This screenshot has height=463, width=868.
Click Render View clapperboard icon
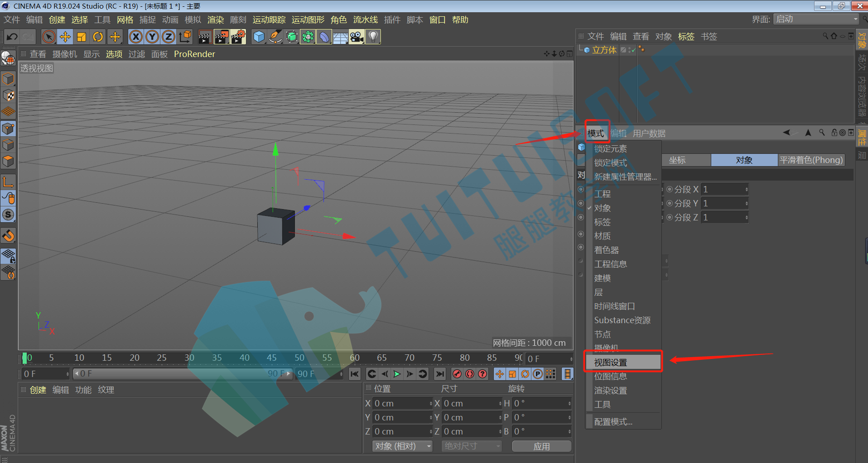pyautogui.click(x=205, y=37)
